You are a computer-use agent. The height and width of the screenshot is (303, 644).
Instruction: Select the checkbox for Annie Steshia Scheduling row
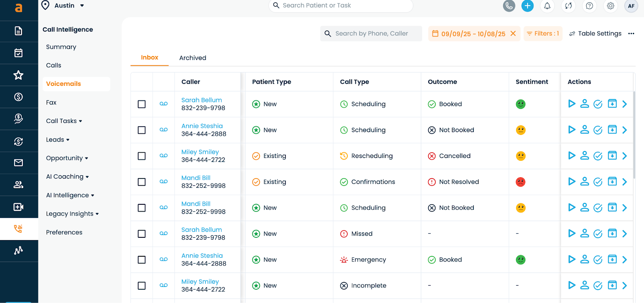(142, 130)
